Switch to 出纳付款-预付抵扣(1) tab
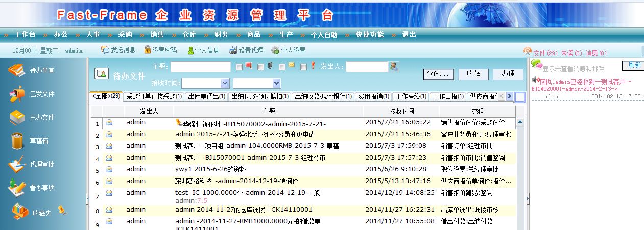This screenshot has width=644, height=230. (259, 96)
